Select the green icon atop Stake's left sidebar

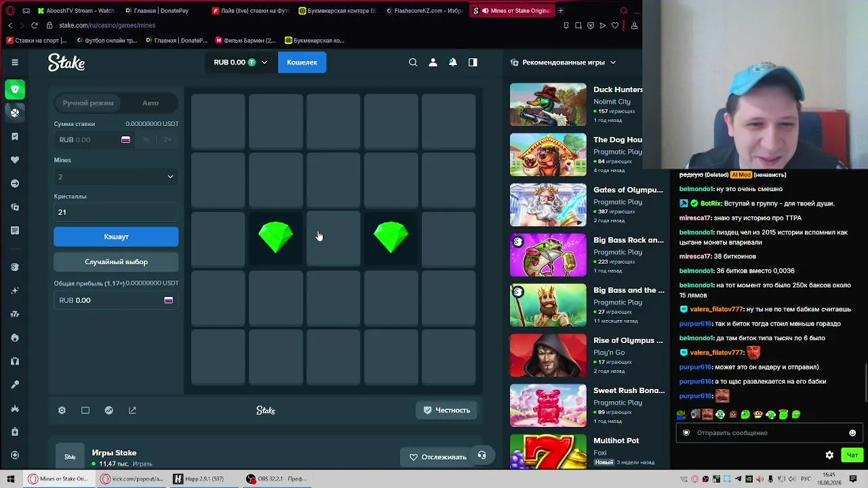15,89
